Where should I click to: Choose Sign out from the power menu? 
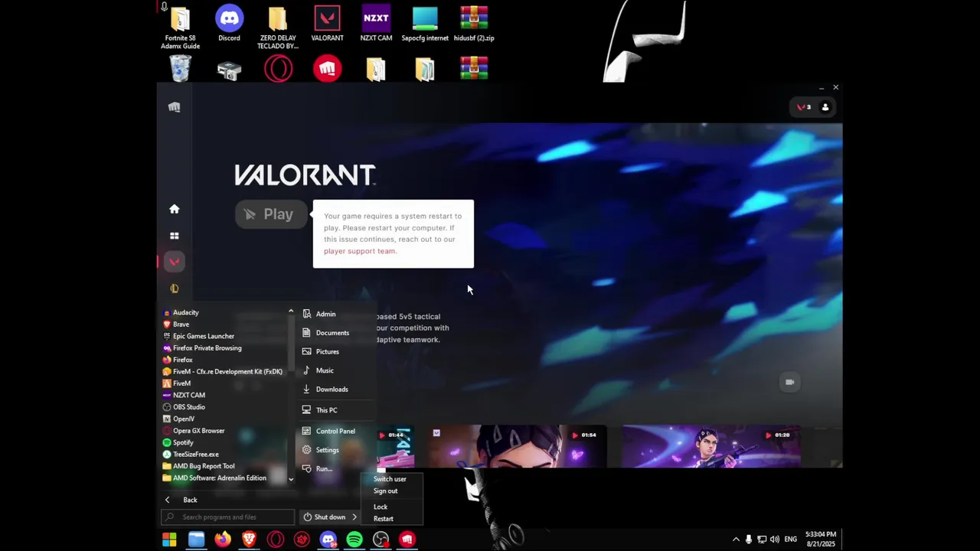(x=385, y=491)
